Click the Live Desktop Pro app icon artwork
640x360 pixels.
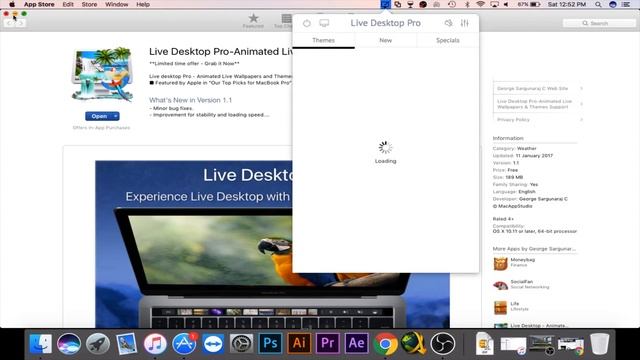(x=102, y=75)
